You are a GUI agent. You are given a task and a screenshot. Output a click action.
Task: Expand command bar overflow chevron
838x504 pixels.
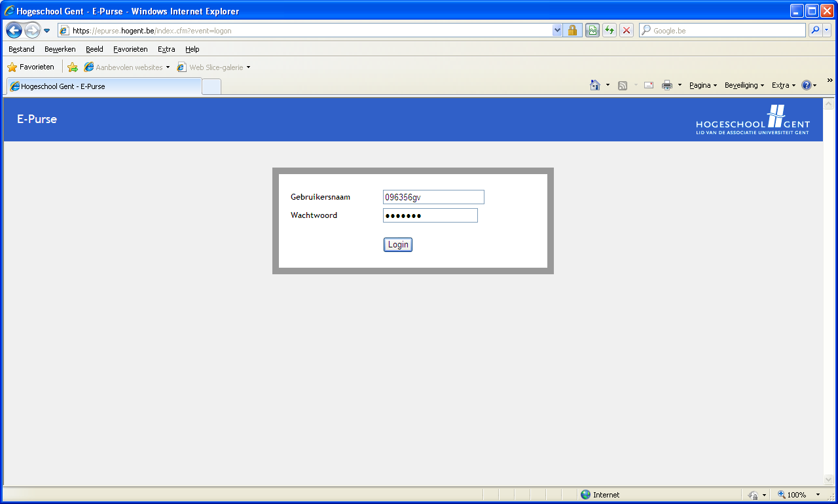point(830,80)
